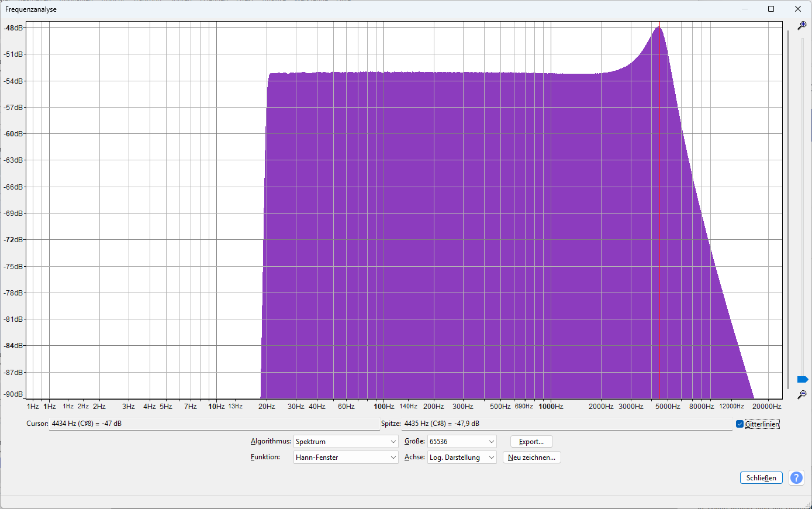Open the Größe dropdown set to 65536

point(462,442)
